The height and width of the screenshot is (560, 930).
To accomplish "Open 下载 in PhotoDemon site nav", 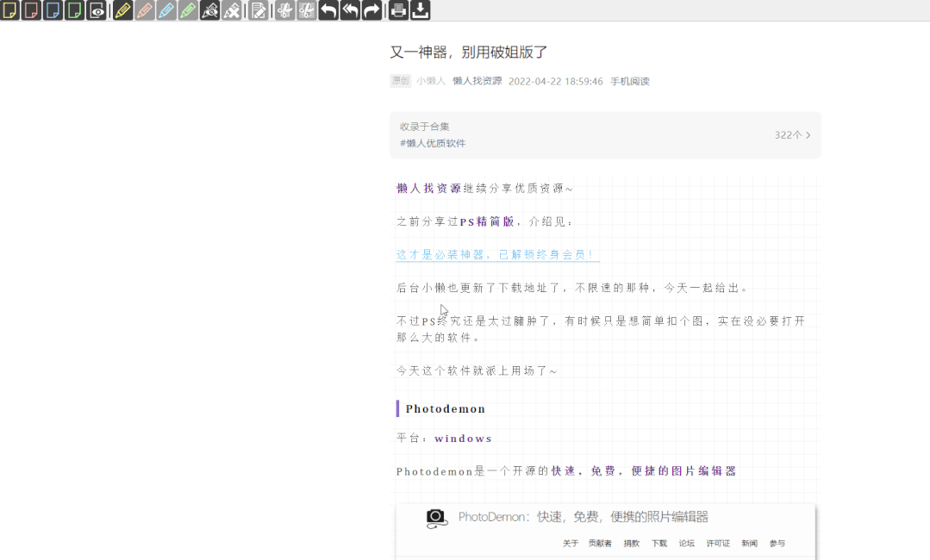I will click(659, 544).
